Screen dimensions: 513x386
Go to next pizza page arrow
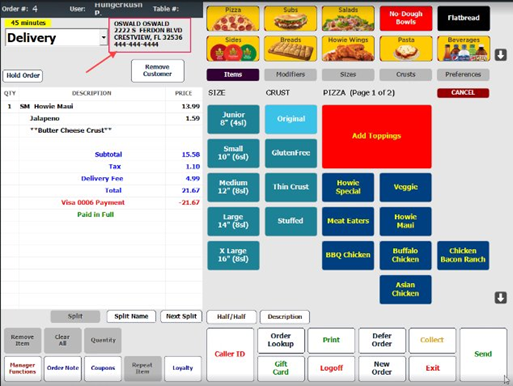(501, 297)
